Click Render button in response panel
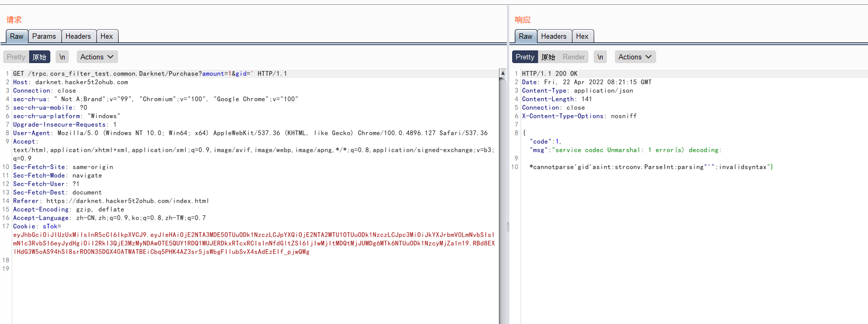Screen dimensions: 868x324 pos(574,57)
